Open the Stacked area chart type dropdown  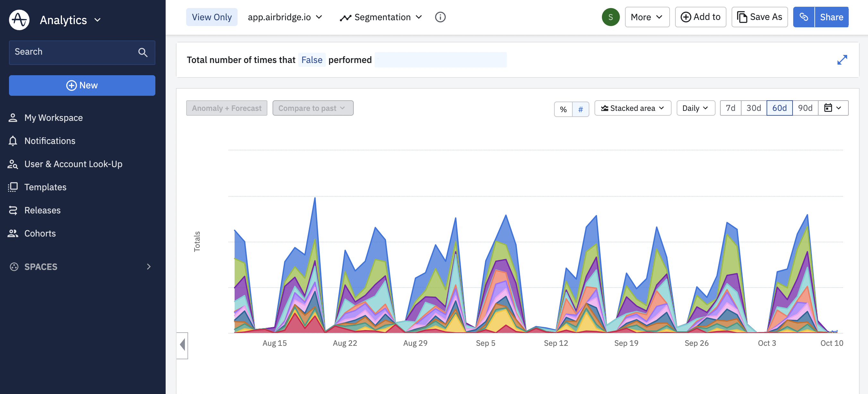point(632,108)
